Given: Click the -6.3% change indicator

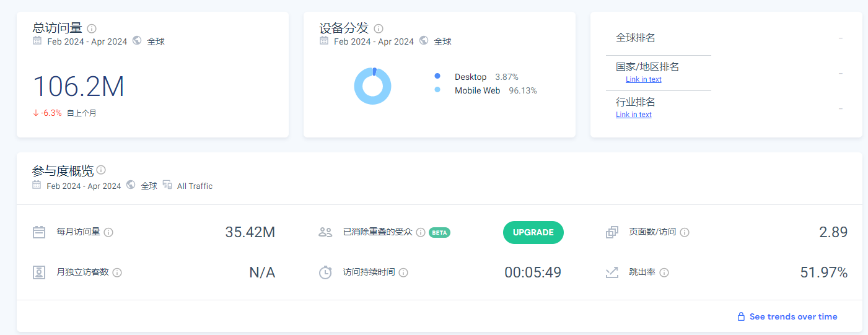Looking at the screenshot, I should [x=47, y=113].
